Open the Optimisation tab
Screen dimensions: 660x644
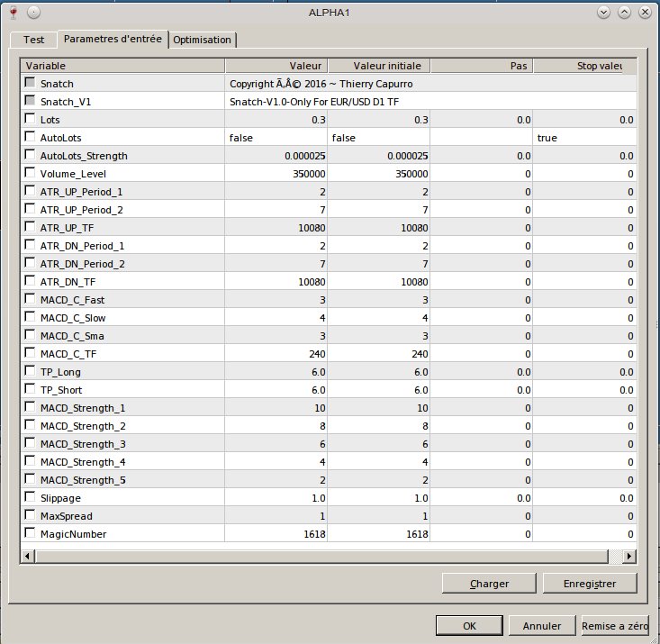coord(203,41)
